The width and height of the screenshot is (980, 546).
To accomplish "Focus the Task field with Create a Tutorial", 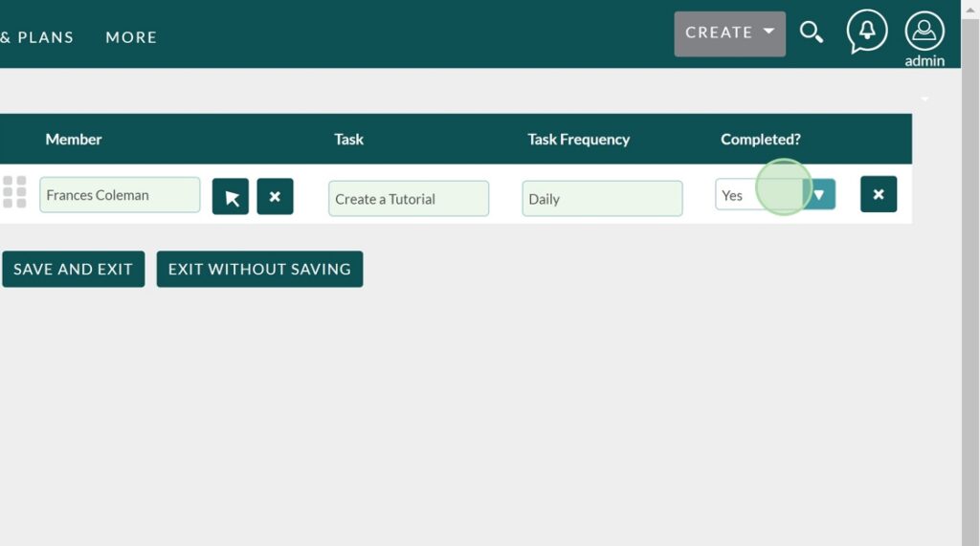I will pos(408,199).
